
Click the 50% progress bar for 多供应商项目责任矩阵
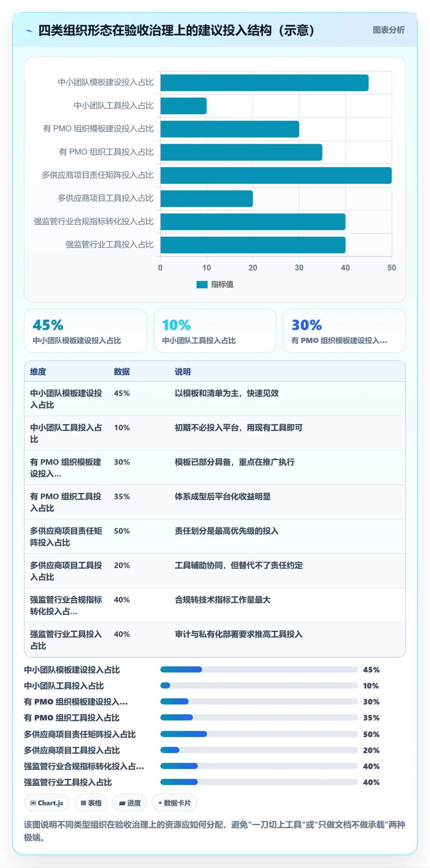pyautogui.click(x=259, y=734)
